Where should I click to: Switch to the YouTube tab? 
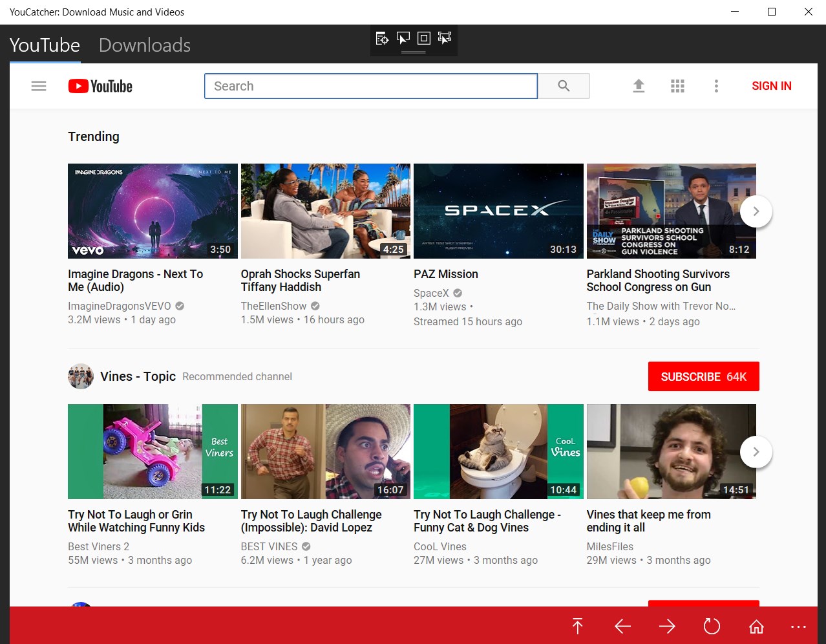point(45,45)
